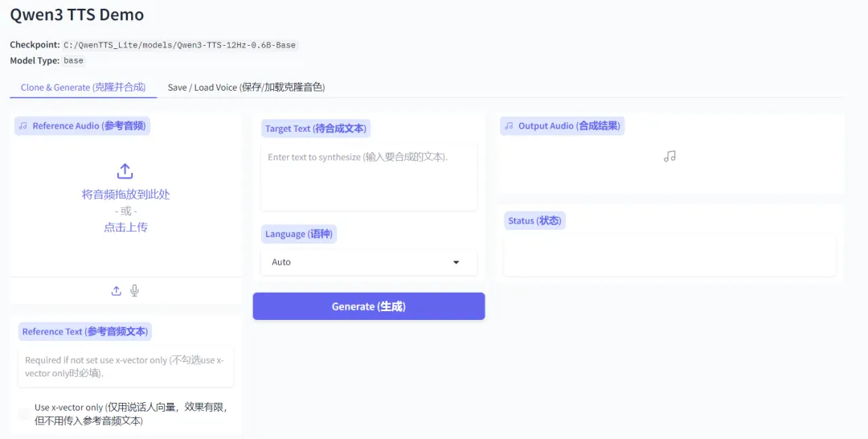This screenshot has height=439, width=868.
Task: Click the Model Type value 'base'
Action: click(x=73, y=61)
